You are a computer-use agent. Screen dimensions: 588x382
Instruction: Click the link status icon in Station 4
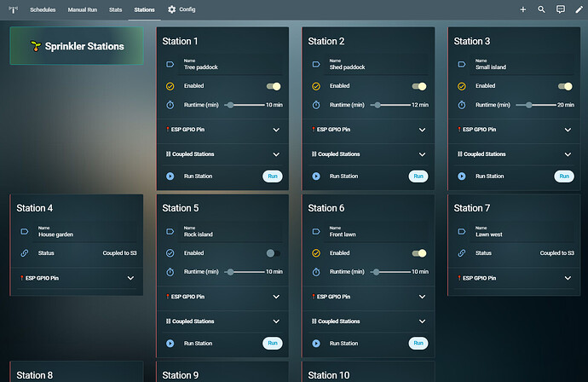click(x=25, y=253)
